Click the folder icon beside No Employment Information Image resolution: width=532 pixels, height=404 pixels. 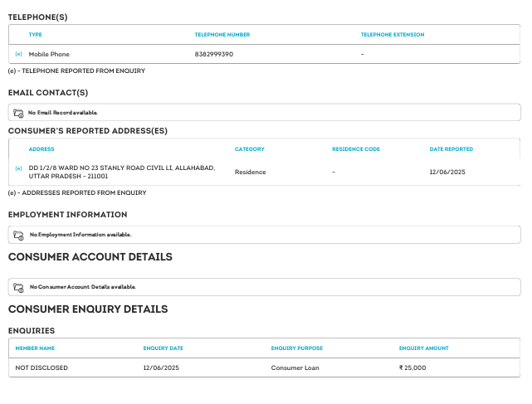click(18, 235)
